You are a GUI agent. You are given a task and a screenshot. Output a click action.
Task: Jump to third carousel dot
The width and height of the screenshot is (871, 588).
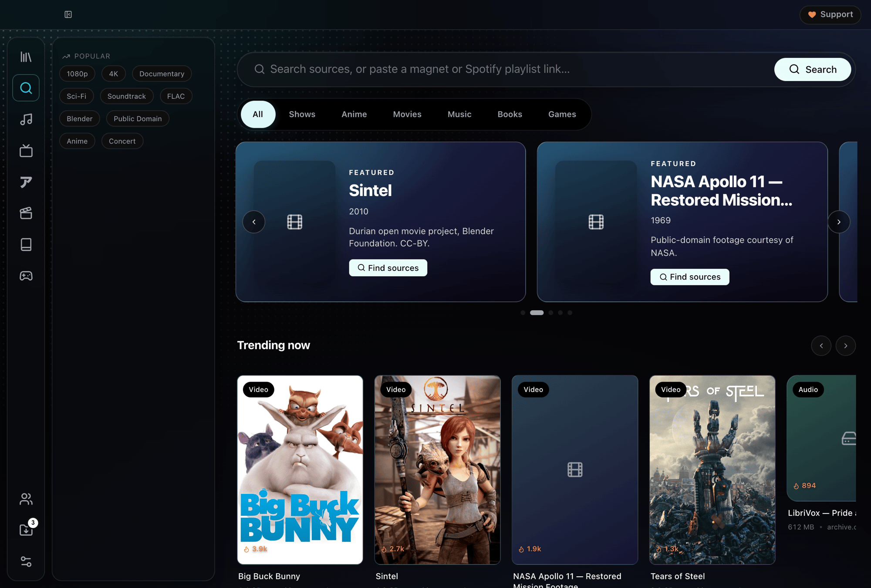(551, 313)
